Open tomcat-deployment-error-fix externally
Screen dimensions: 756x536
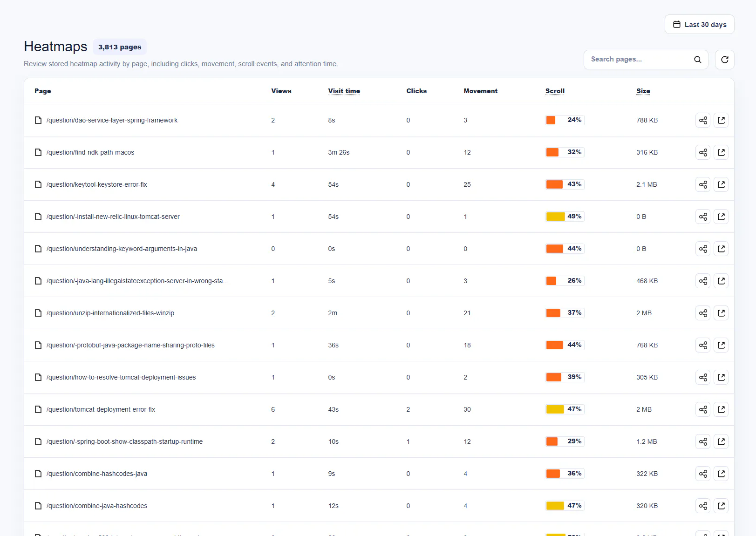(721, 409)
